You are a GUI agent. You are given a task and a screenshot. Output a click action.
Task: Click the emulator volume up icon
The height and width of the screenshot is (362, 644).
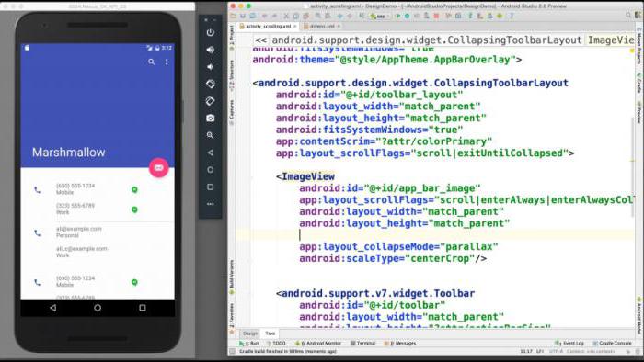211,50
